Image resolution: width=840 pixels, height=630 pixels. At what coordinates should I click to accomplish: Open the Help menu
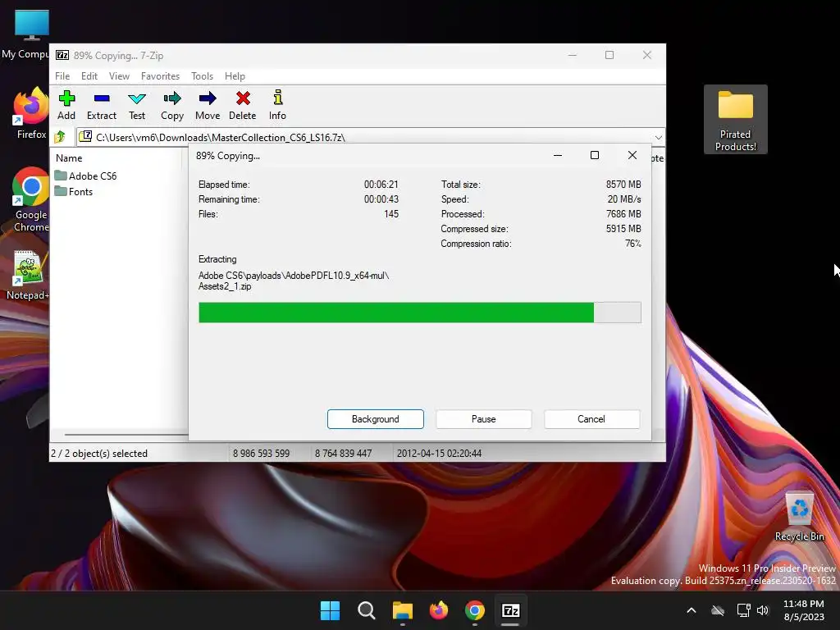pos(235,76)
